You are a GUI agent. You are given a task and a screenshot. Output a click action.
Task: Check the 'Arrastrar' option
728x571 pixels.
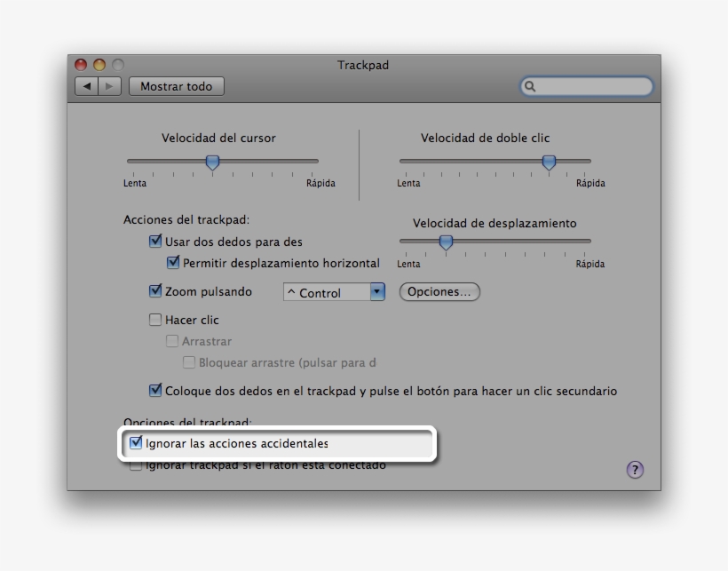coord(171,341)
